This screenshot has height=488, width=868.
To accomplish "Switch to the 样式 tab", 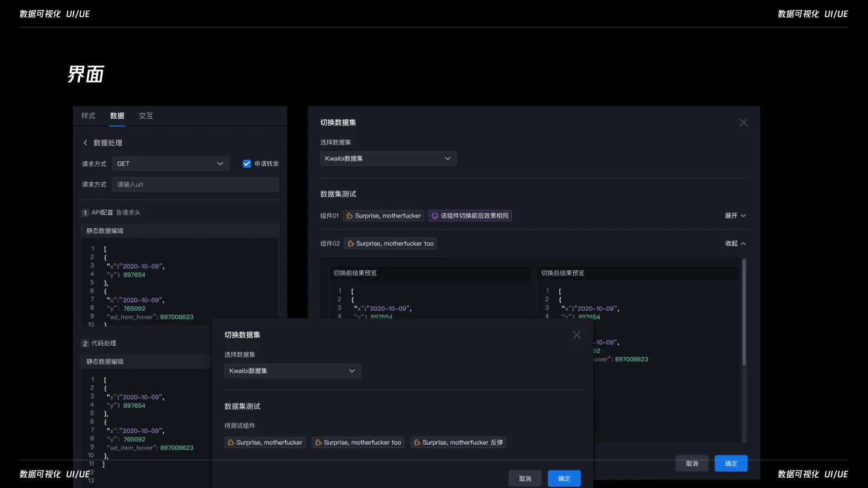I will (x=89, y=116).
